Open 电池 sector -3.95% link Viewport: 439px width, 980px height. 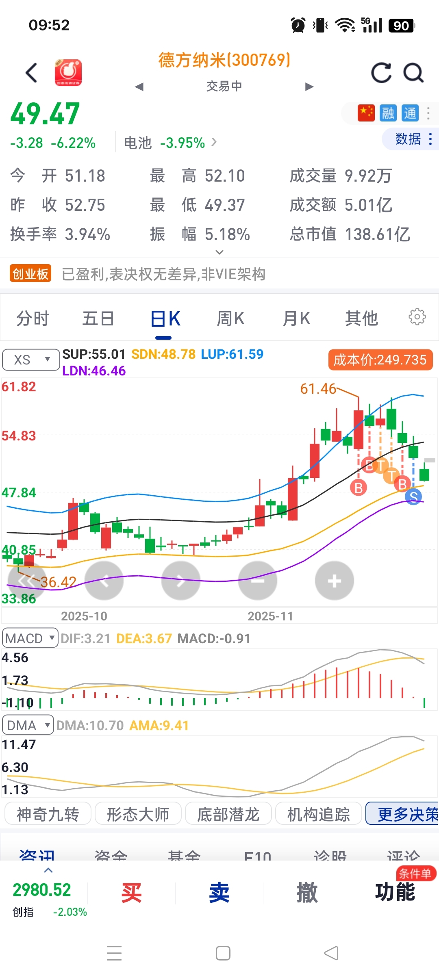(170, 143)
